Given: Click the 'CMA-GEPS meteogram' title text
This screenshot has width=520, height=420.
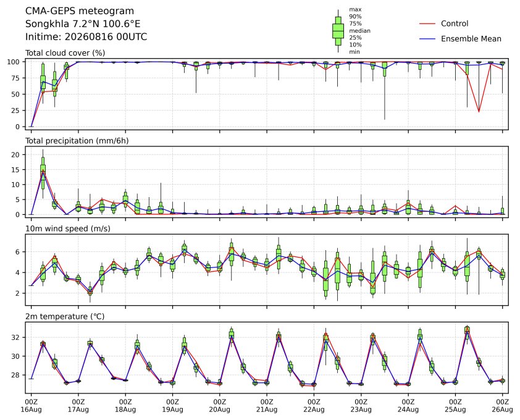Looking at the screenshot, I should [80, 11].
